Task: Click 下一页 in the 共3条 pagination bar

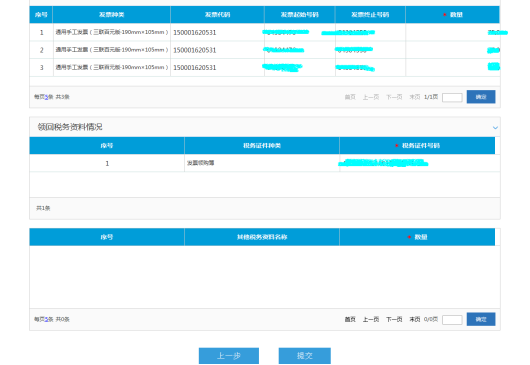Action: click(394, 97)
